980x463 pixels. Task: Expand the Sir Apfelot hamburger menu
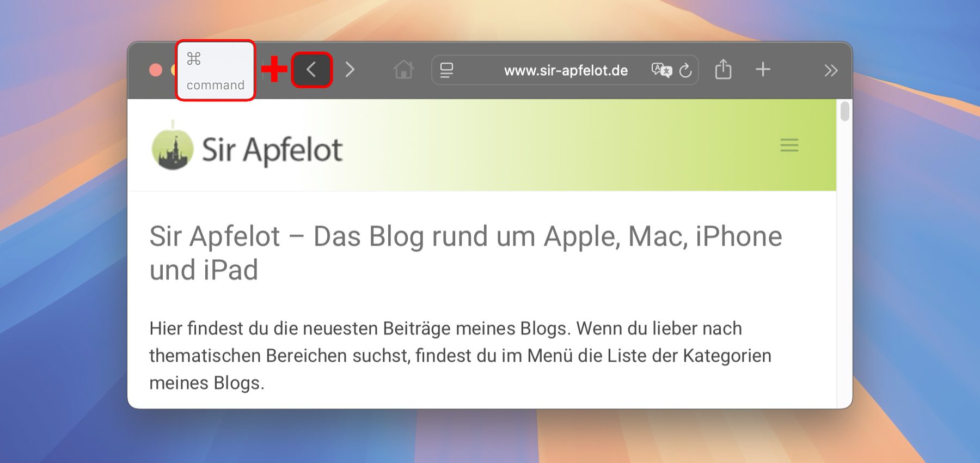tap(789, 145)
